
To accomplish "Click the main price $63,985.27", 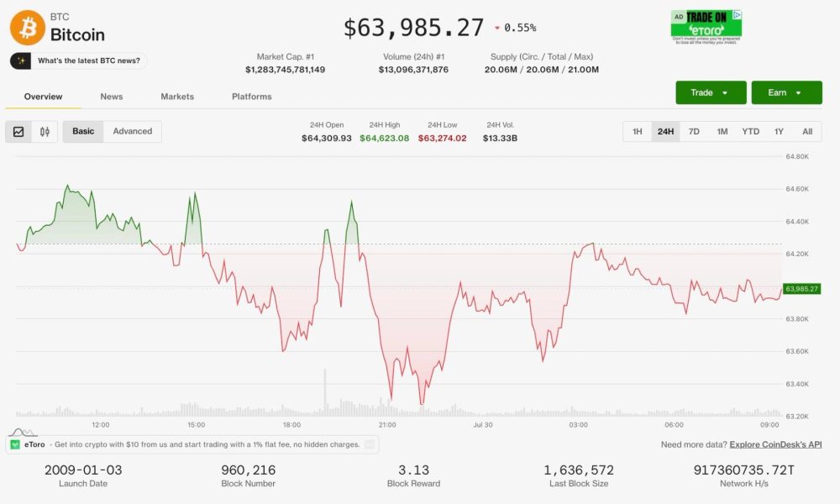I will [413, 28].
